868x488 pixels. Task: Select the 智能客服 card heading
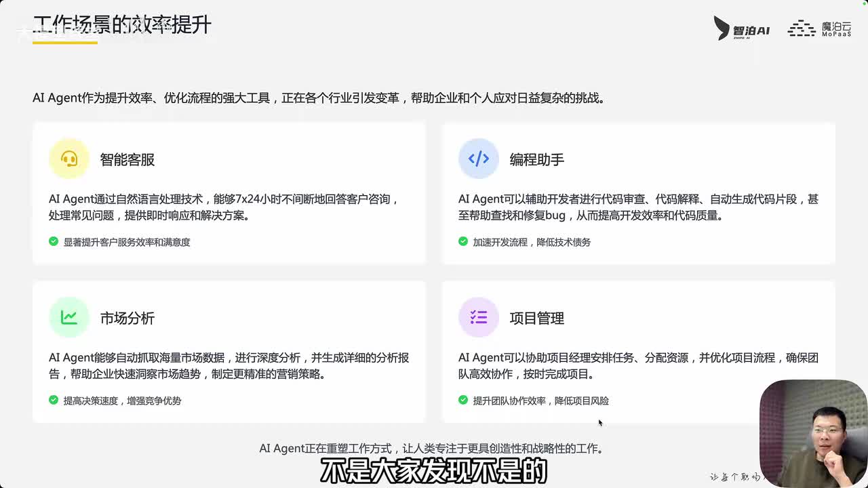(127, 160)
